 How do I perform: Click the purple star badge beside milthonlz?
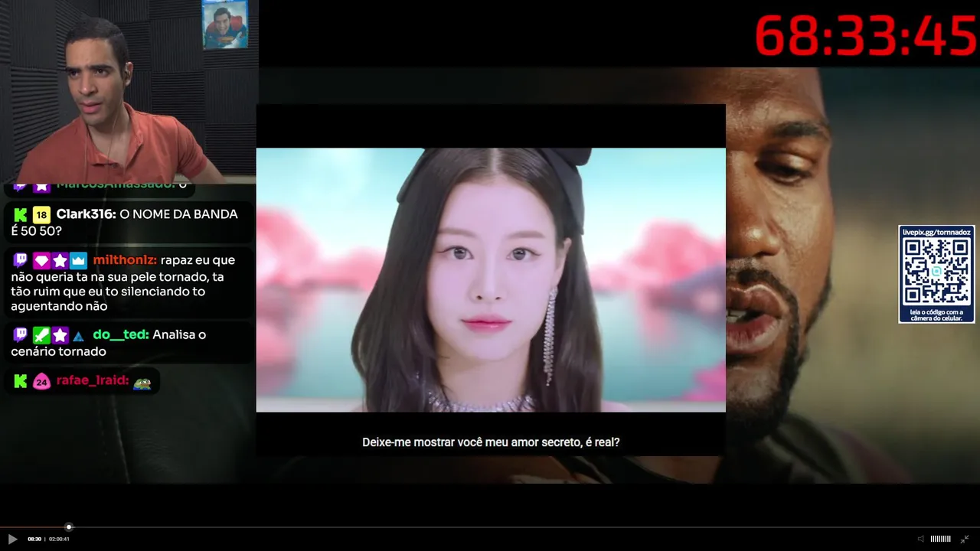(60, 260)
